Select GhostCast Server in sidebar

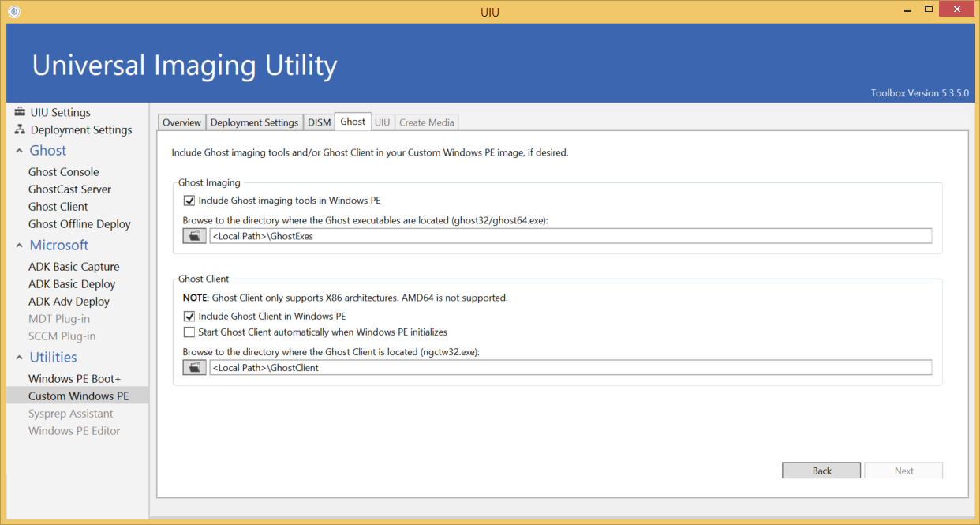pos(70,189)
